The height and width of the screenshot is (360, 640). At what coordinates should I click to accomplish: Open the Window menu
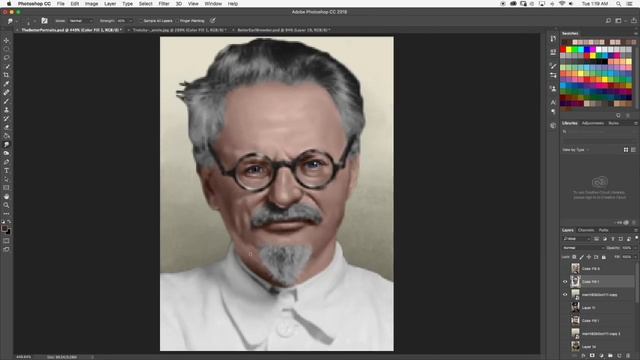click(213, 4)
